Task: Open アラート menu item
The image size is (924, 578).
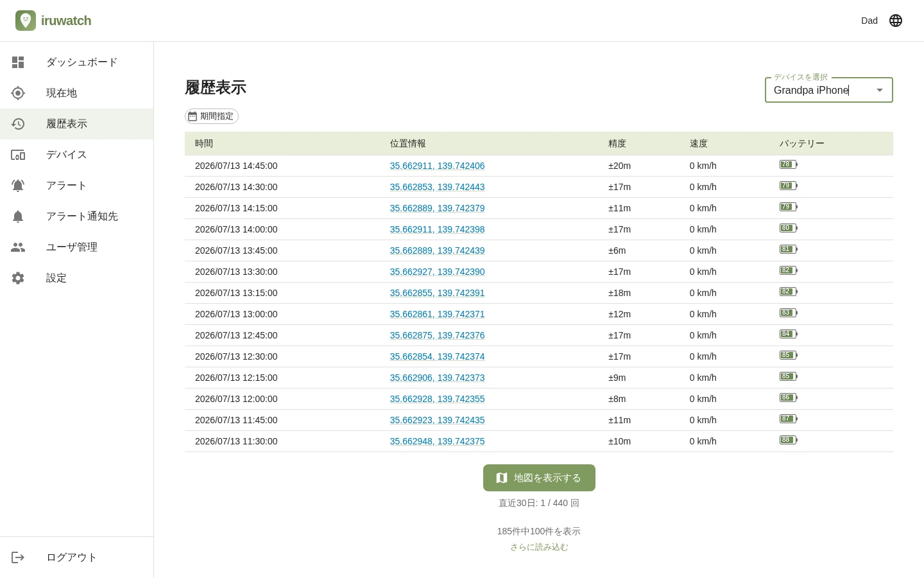Action: pos(77,186)
